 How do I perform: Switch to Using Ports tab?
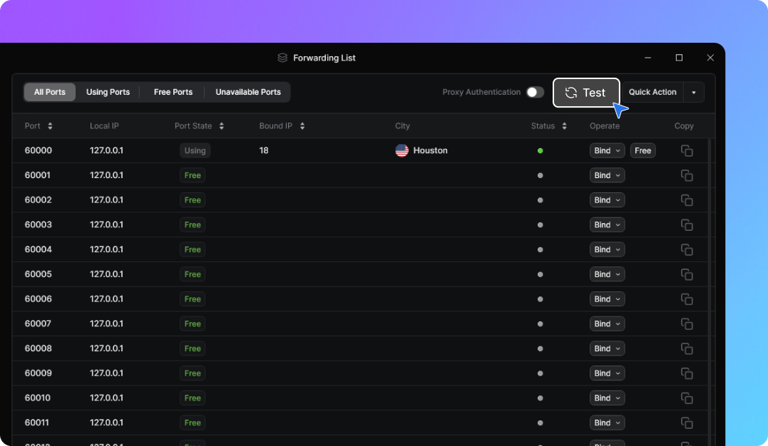(x=108, y=92)
